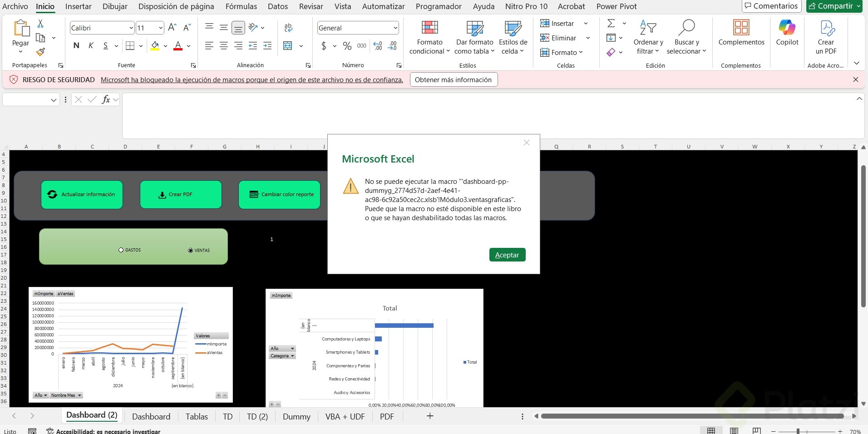The image size is (868, 434).
Task: Open the Insertar cells dropdown arrow
Action: pos(586,24)
